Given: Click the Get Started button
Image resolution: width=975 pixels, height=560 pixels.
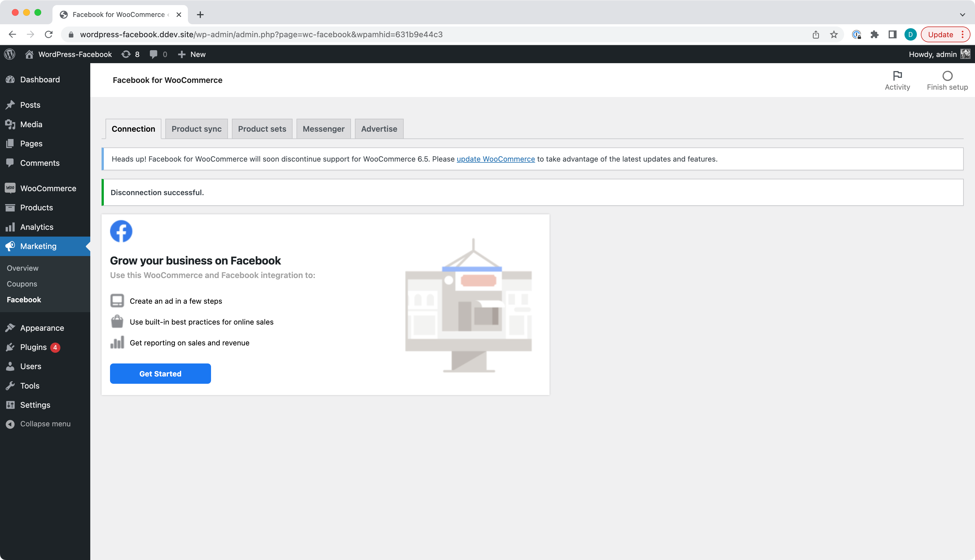Looking at the screenshot, I should click(160, 373).
